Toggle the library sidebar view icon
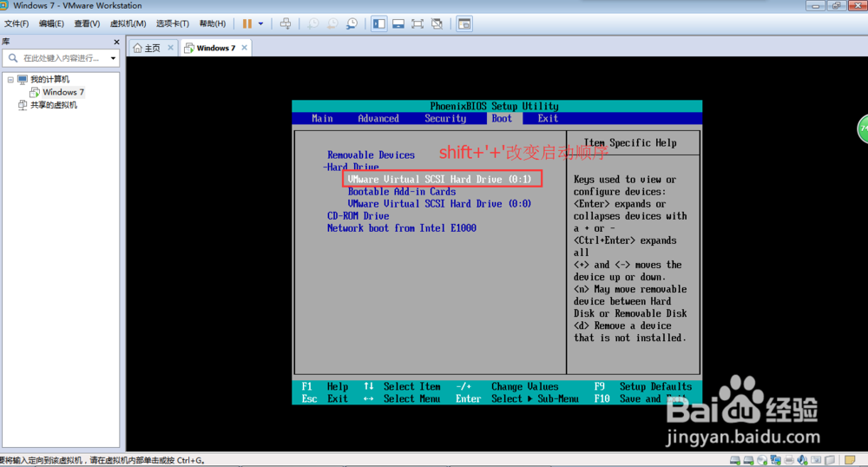Screen dimensions: 868x467 point(379,23)
